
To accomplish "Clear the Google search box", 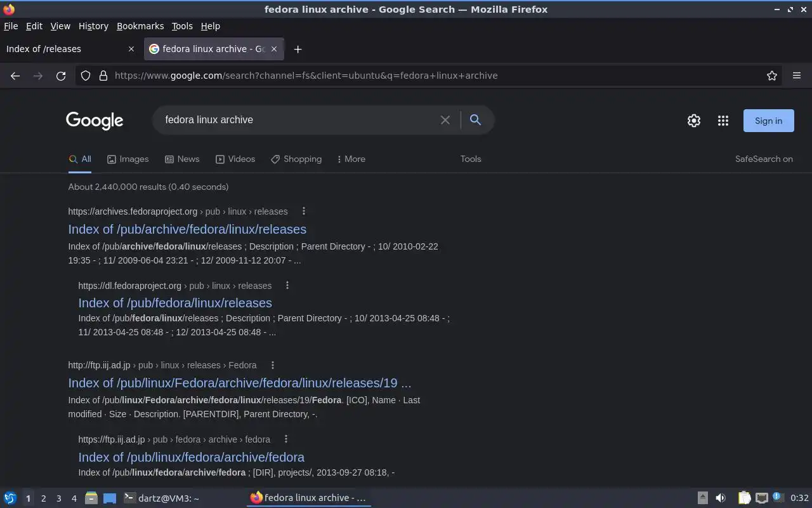I will click(445, 120).
